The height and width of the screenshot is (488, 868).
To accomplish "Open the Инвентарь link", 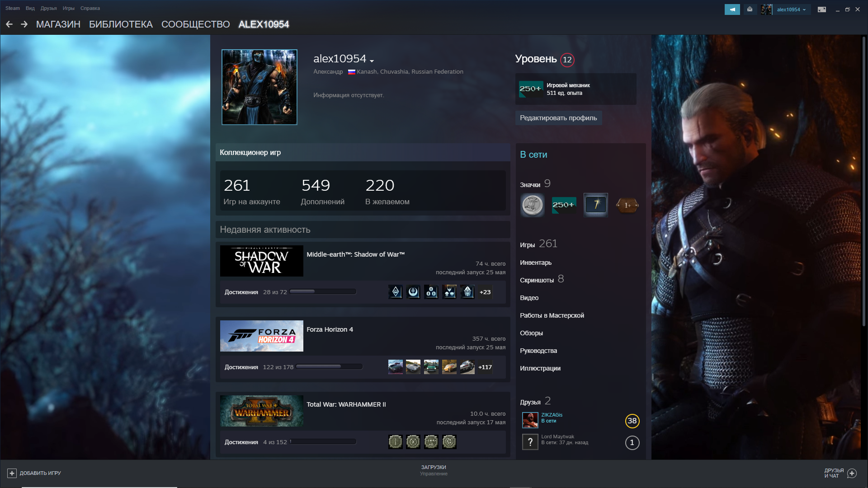I will [x=536, y=263].
